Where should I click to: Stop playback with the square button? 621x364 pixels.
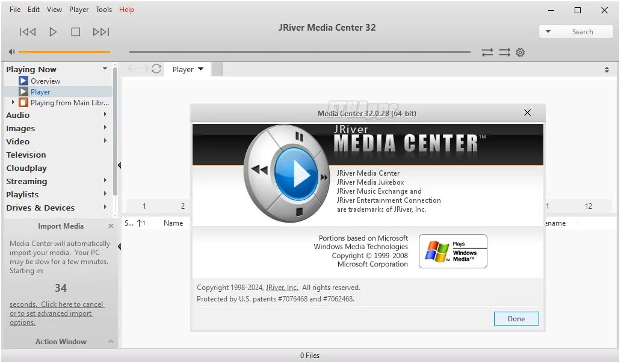pyautogui.click(x=75, y=32)
